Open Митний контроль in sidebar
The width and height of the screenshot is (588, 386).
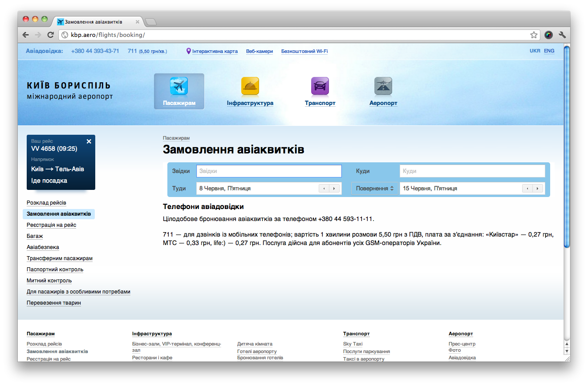(x=49, y=281)
